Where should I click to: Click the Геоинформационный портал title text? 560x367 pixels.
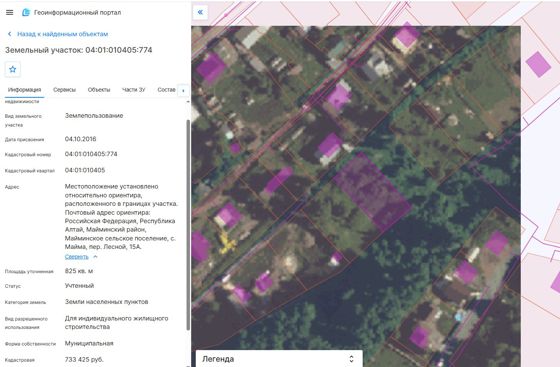click(78, 12)
